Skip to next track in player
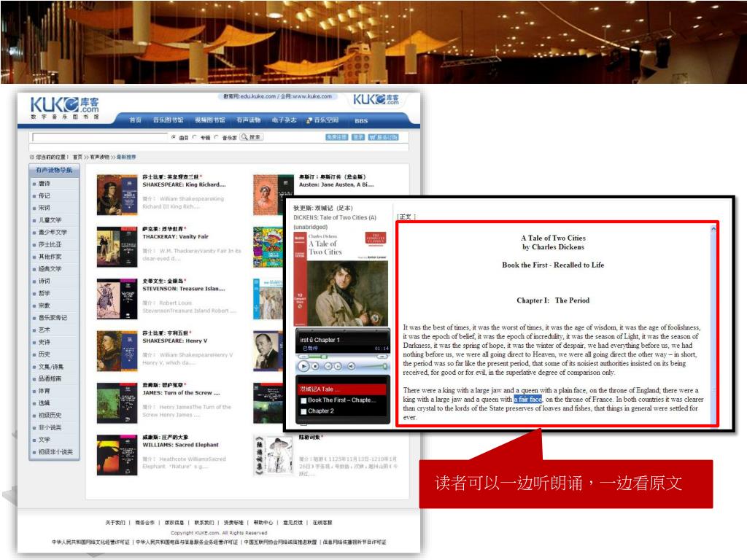Viewport: 747px width, 560px height. coord(338,366)
